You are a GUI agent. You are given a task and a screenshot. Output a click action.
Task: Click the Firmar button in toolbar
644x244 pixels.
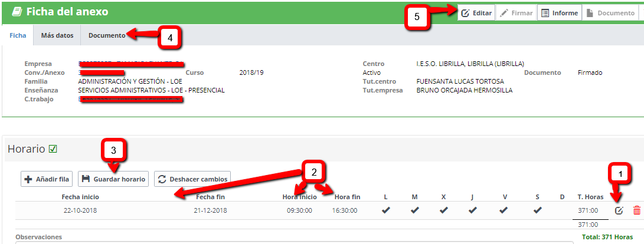tap(516, 13)
